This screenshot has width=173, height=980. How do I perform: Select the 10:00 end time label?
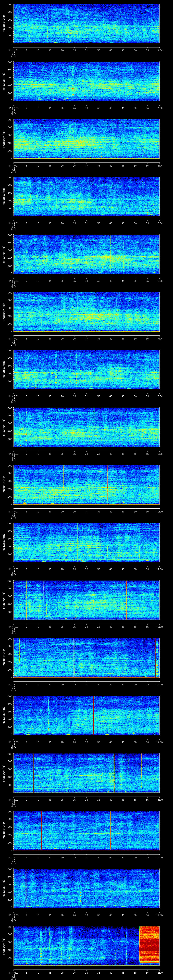tap(160, 511)
